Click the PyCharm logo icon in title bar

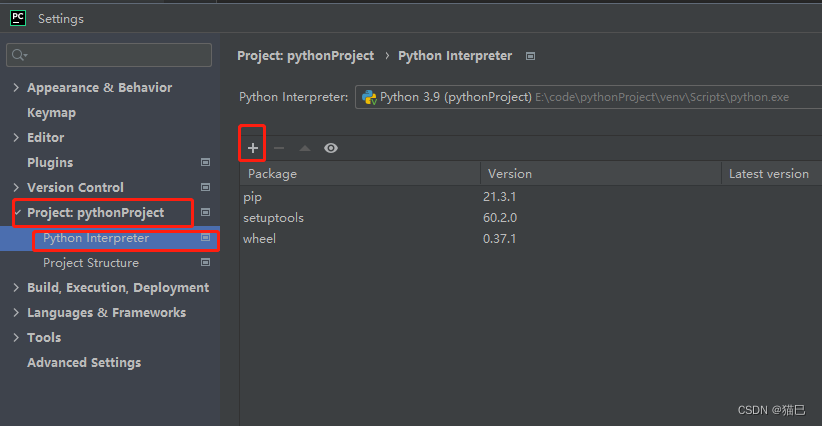pyautogui.click(x=18, y=18)
